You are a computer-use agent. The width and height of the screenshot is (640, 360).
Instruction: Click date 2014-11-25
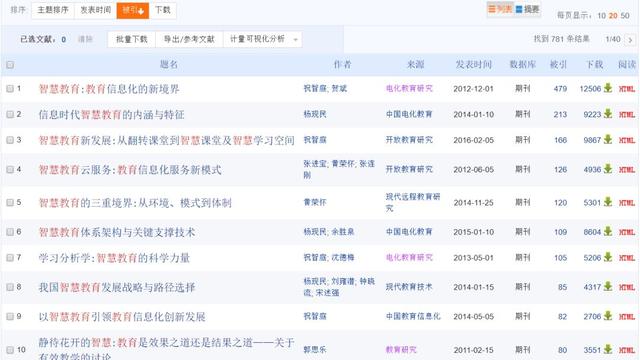(x=473, y=202)
